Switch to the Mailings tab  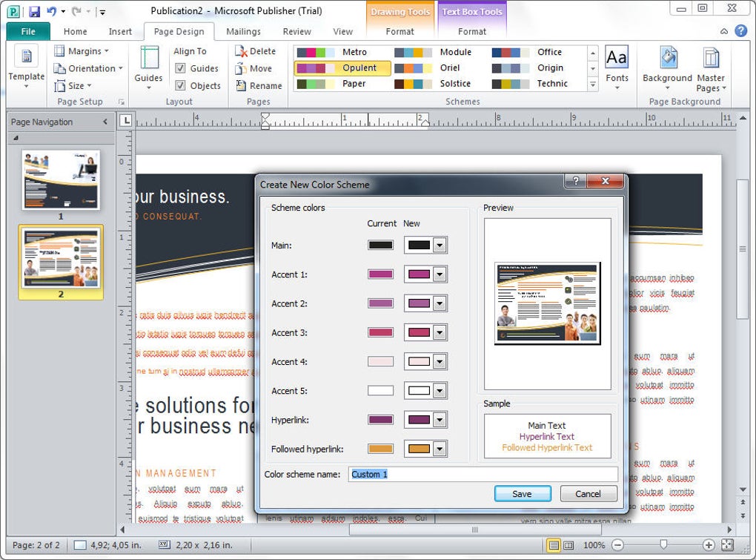coord(243,31)
